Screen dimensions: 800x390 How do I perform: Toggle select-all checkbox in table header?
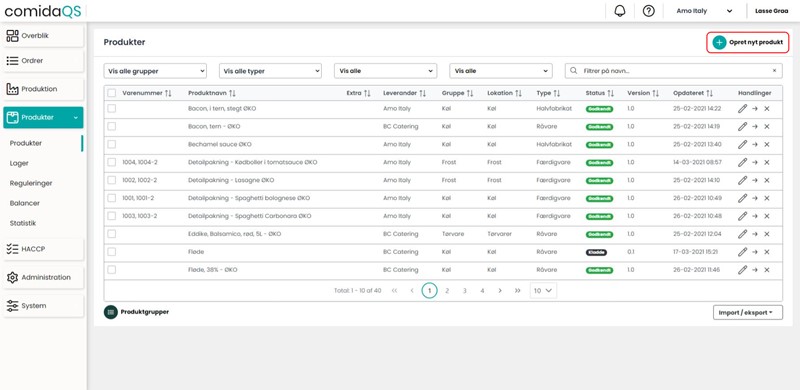point(112,93)
